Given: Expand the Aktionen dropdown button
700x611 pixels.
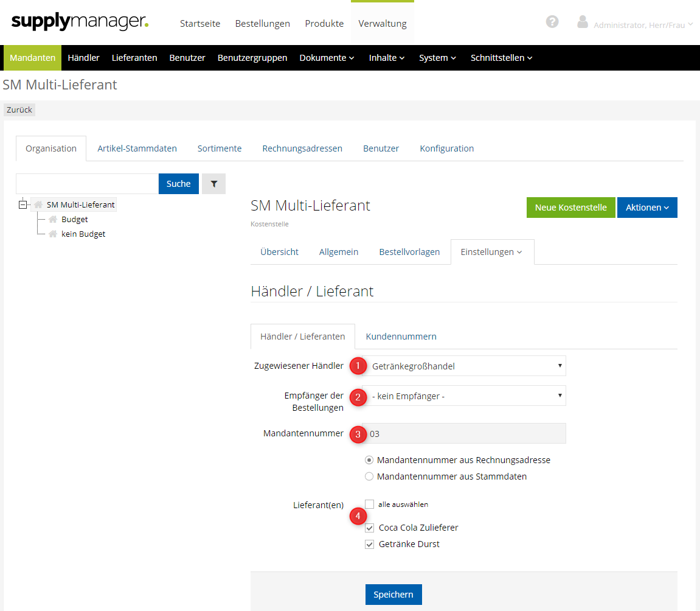Looking at the screenshot, I should [647, 208].
